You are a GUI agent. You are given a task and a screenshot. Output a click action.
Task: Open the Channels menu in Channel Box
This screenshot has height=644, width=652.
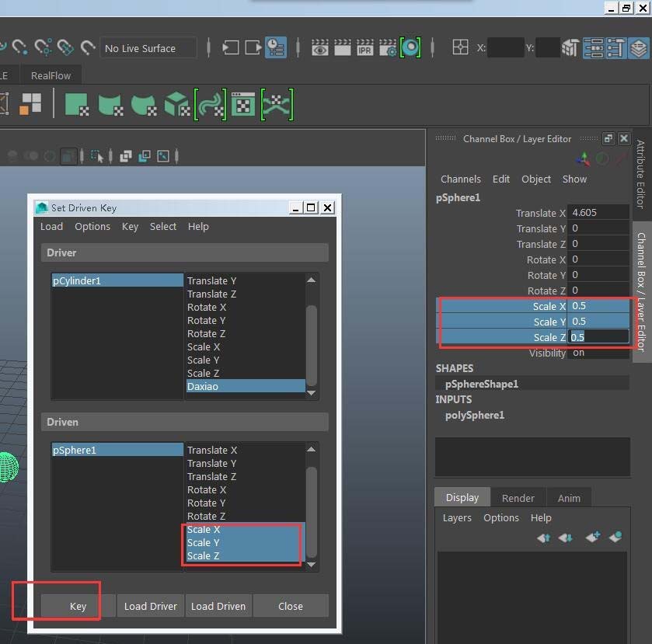460,179
